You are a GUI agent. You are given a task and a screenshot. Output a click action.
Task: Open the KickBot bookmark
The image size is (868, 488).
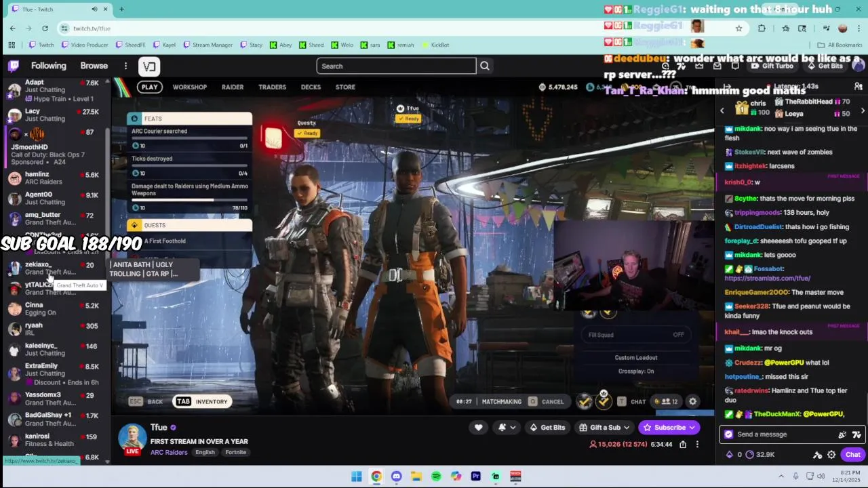click(x=435, y=45)
